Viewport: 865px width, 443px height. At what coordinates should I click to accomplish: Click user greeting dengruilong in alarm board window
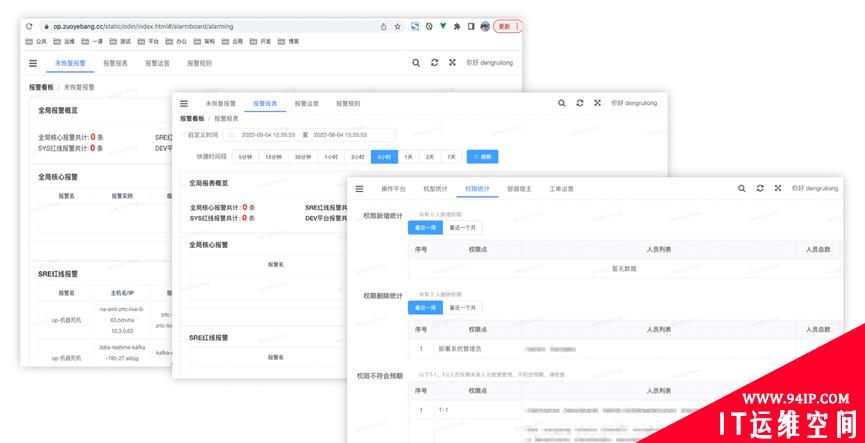[x=489, y=63]
